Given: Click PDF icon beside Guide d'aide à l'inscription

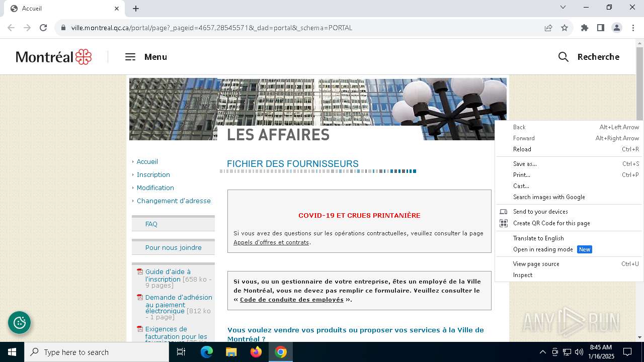Looking at the screenshot, I should [x=140, y=272].
